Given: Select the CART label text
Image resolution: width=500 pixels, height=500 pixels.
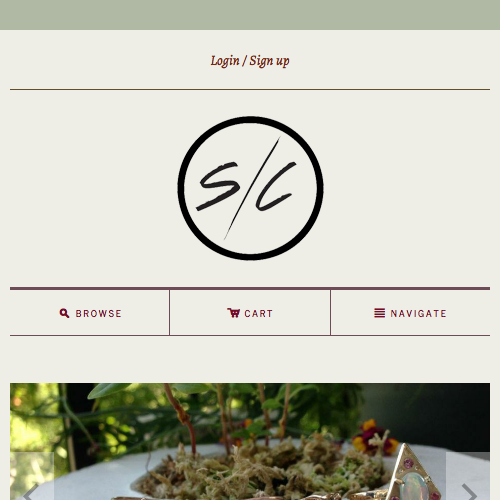Looking at the screenshot, I should [x=259, y=314].
